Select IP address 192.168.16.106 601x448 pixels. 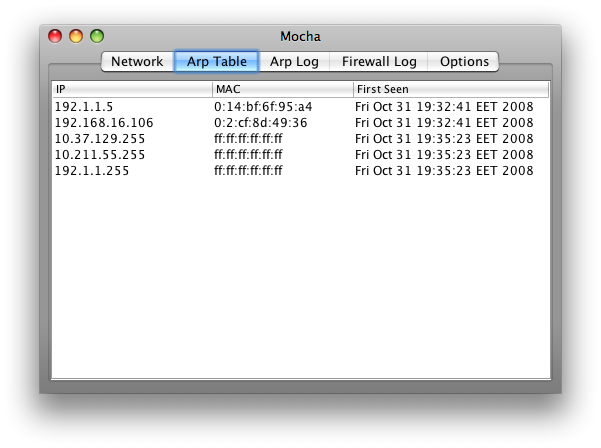[104, 123]
